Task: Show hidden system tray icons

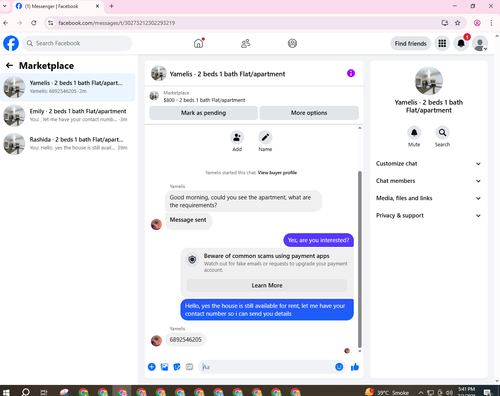Action: 421,392
